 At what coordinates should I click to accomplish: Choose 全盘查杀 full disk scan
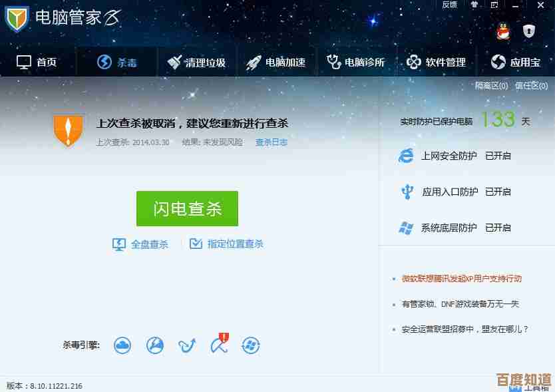coord(140,244)
